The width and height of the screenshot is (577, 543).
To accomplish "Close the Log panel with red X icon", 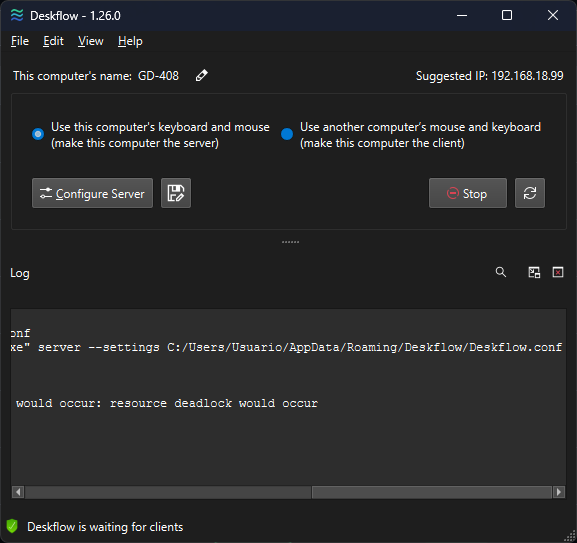I will pos(558,272).
